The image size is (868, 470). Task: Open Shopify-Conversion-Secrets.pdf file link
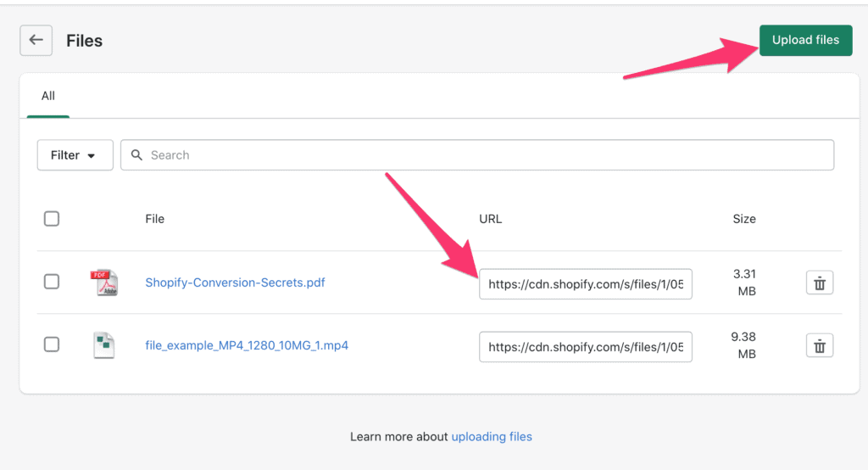click(235, 283)
